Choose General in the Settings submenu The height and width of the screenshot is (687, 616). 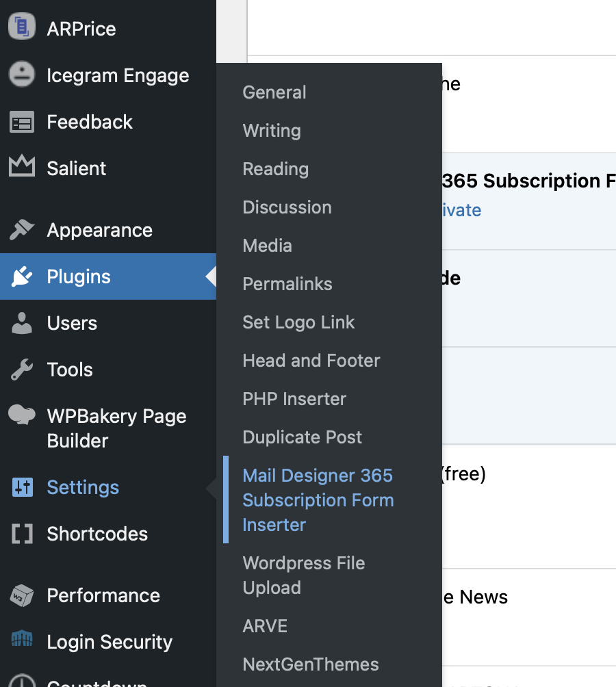[274, 92]
